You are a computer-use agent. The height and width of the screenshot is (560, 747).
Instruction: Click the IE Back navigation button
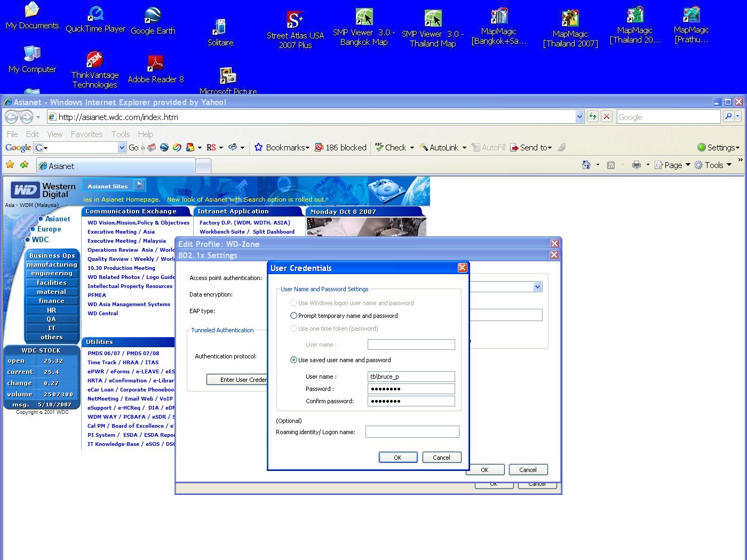[11, 117]
